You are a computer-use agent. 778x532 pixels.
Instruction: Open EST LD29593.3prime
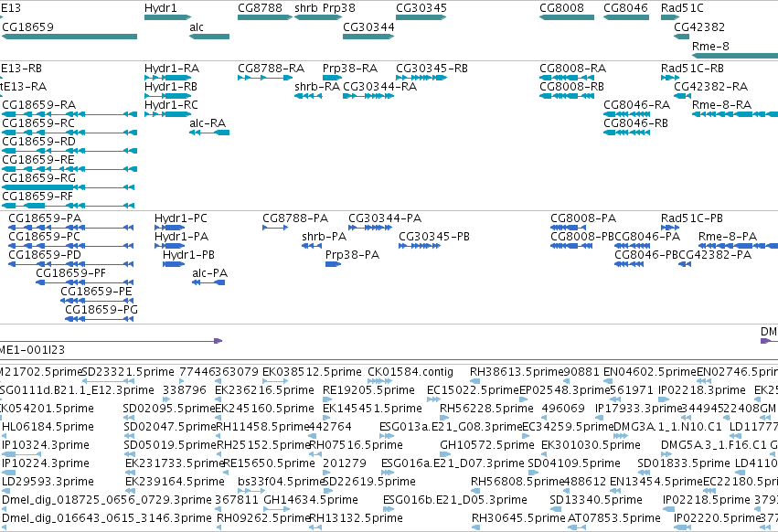pyautogui.click(x=48, y=482)
